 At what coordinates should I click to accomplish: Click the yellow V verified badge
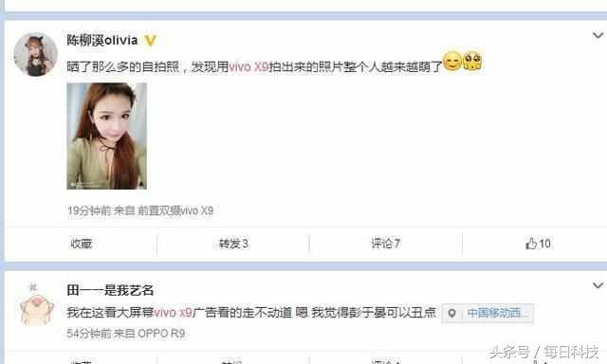coord(150,40)
